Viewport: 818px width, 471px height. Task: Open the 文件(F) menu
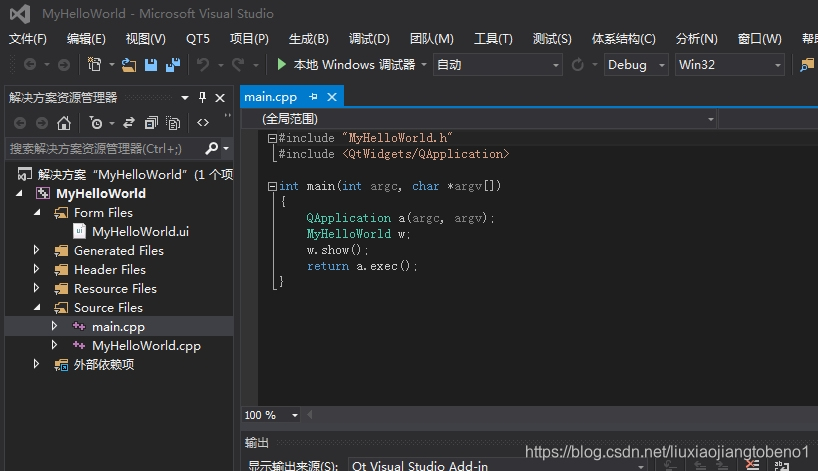click(28, 39)
